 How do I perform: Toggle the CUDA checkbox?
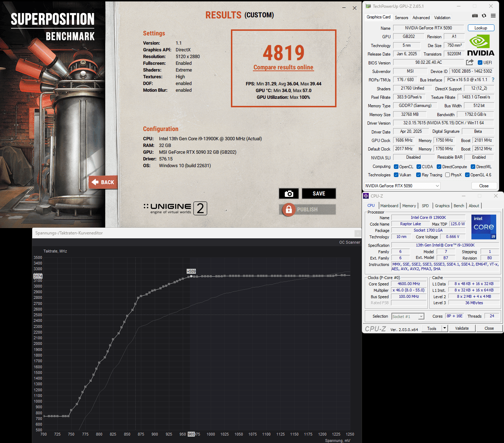point(419,167)
